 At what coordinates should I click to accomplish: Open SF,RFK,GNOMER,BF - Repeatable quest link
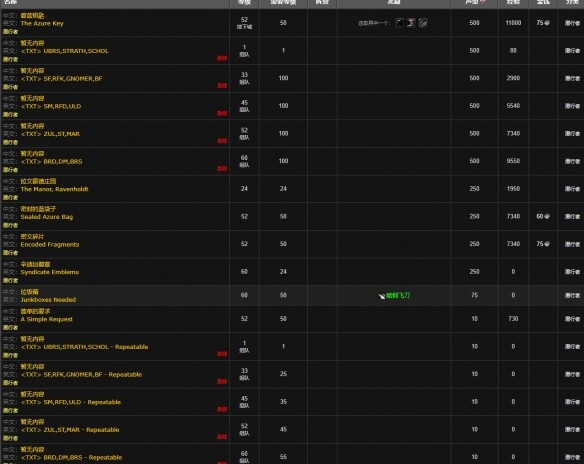coord(81,375)
